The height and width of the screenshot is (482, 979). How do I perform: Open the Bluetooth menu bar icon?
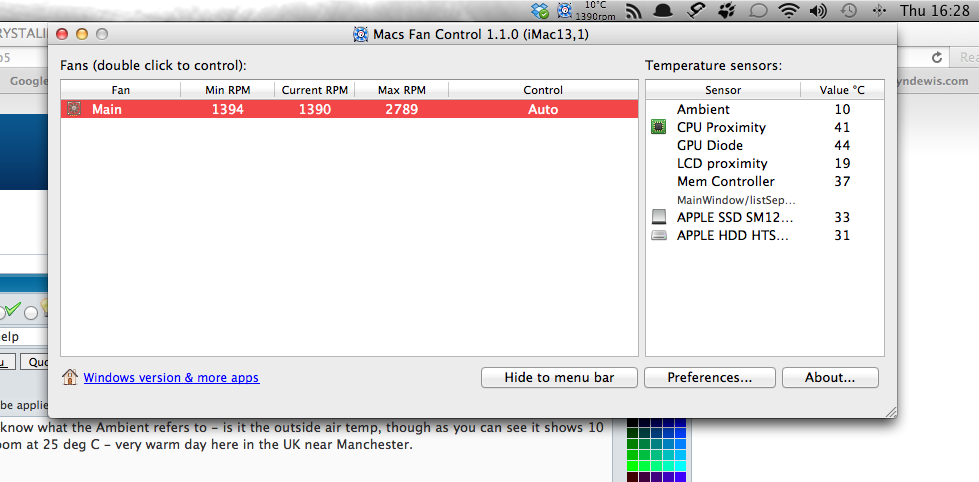pos(879,11)
